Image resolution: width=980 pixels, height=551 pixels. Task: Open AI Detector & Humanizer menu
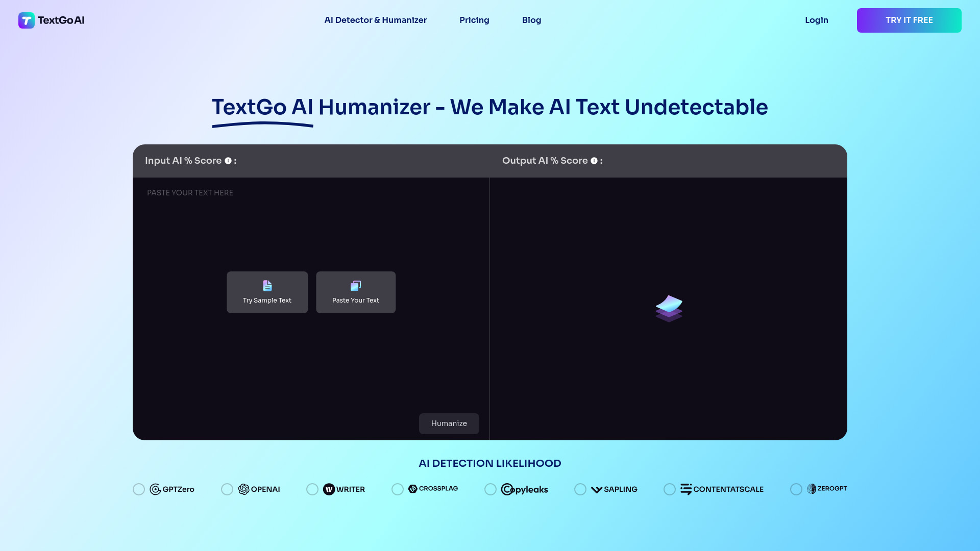click(375, 20)
